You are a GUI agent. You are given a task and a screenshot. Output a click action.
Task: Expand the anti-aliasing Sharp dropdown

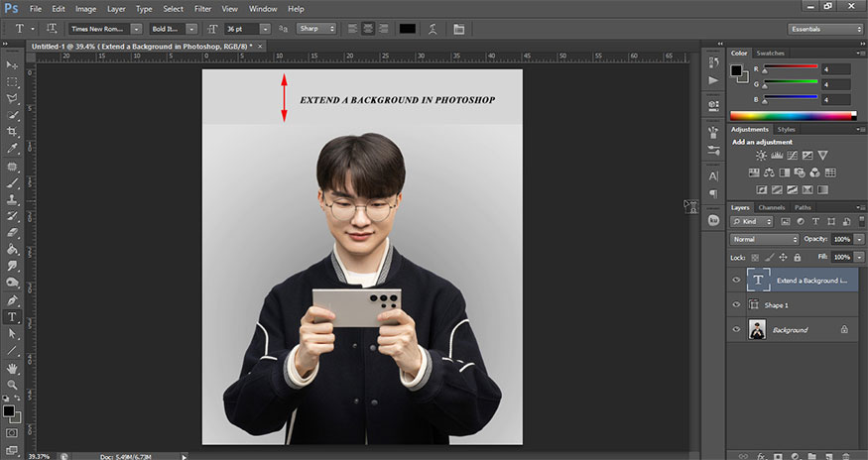316,29
